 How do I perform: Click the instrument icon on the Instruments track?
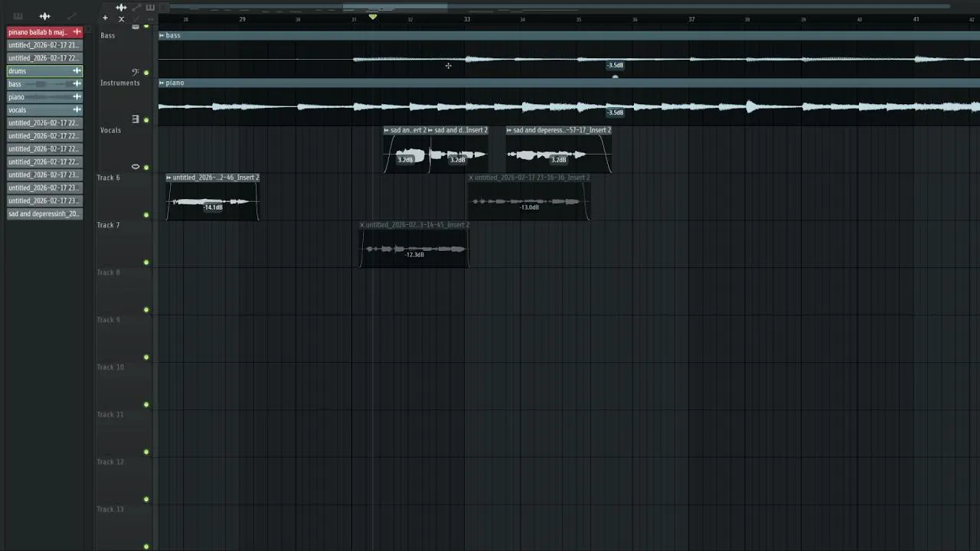point(136,119)
